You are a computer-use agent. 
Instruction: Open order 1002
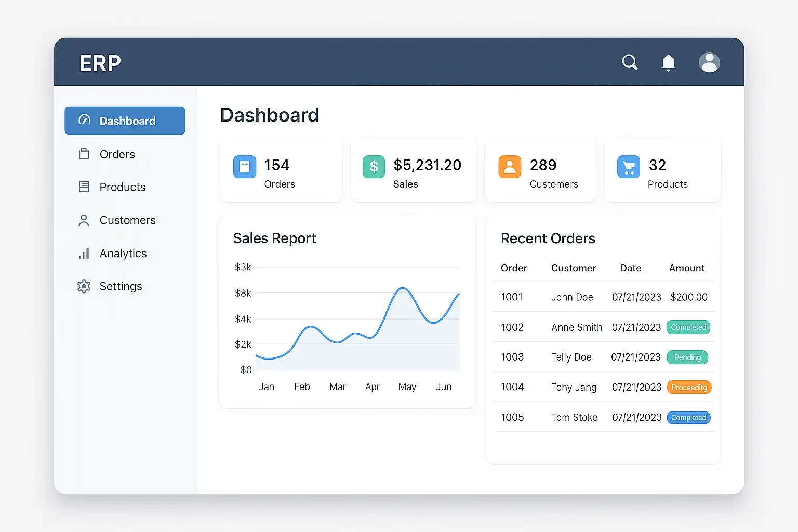coord(512,327)
